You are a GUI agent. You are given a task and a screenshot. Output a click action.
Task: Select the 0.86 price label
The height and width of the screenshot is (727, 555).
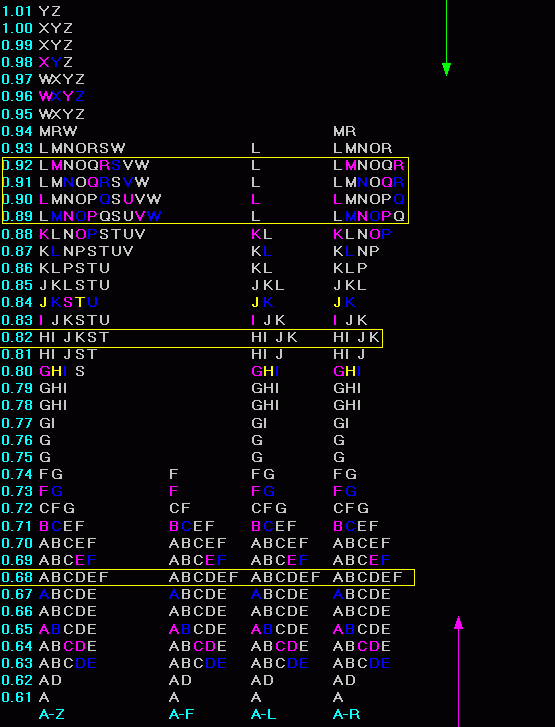click(x=17, y=268)
